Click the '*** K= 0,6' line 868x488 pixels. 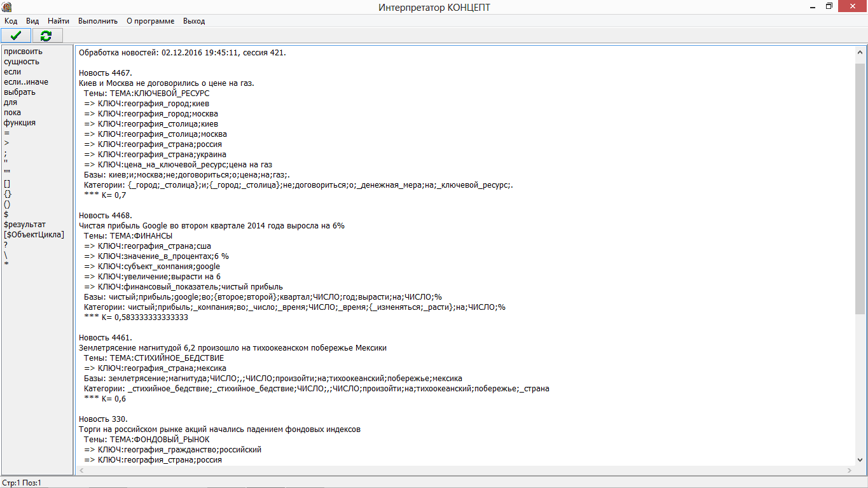tap(105, 398)
